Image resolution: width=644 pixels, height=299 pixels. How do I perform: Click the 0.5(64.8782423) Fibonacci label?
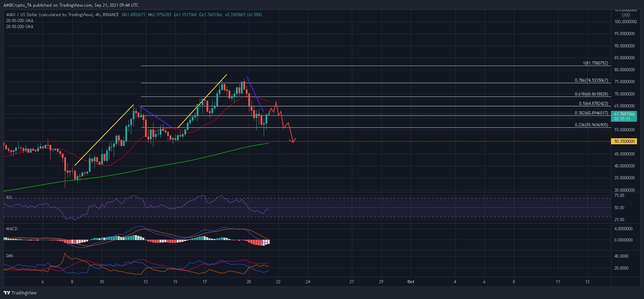[593, 104]
